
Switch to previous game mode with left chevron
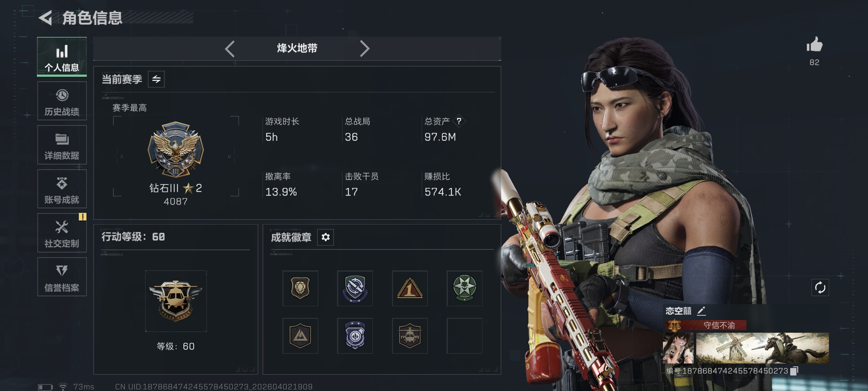(x=230, y=49)
